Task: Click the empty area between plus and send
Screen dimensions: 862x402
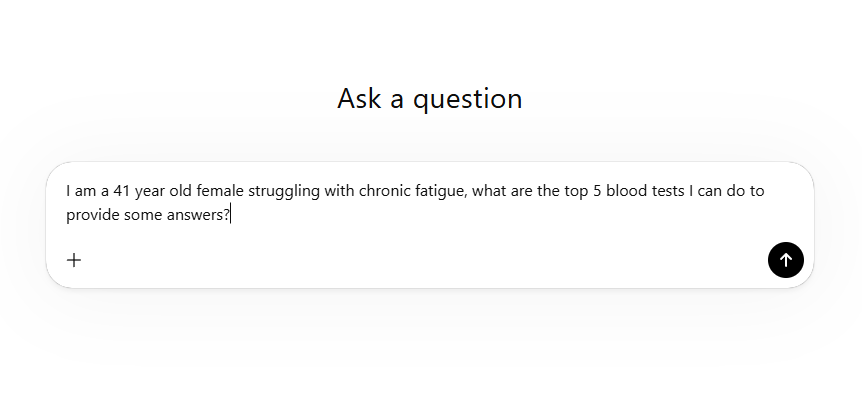Action: [x=420, y=260]
